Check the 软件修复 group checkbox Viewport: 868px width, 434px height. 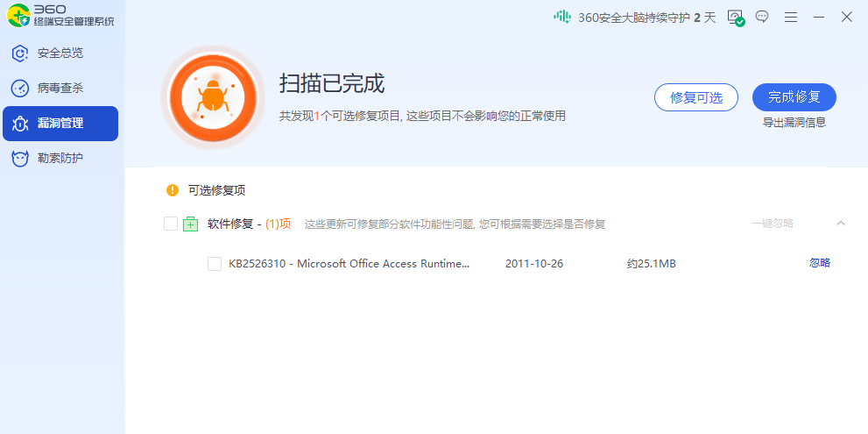tap(171, 224)
